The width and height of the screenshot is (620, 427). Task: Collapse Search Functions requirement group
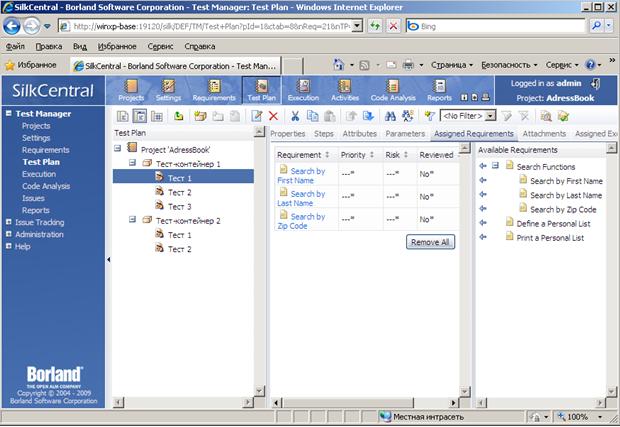click(495, 166)
